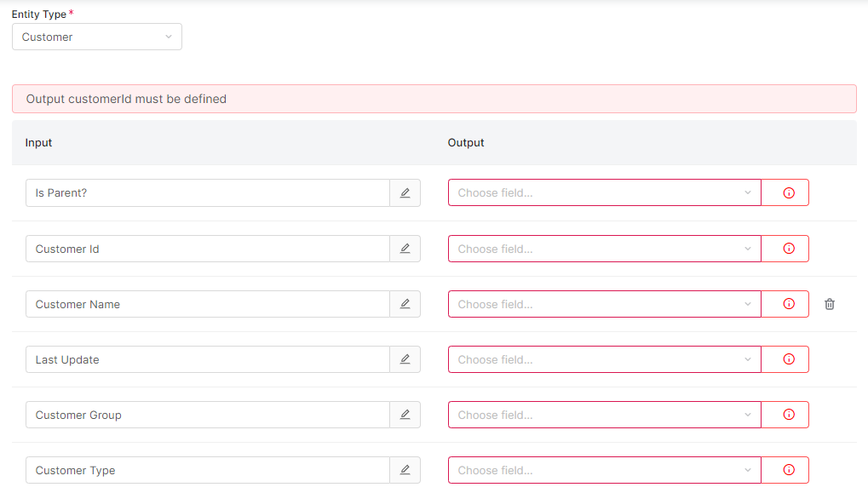Click the edit pencil beside Customer Id

(x=405, y=249)
